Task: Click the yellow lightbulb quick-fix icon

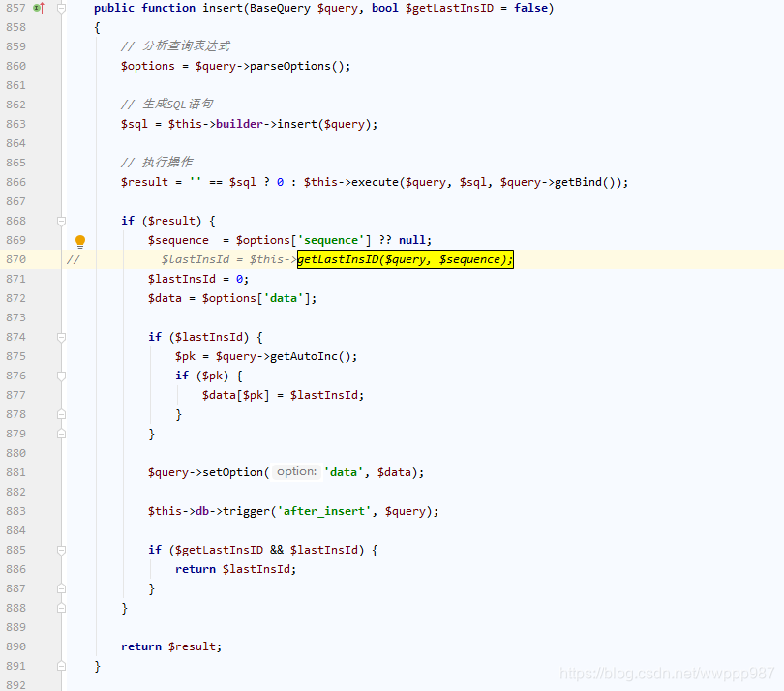Action: 80,242
